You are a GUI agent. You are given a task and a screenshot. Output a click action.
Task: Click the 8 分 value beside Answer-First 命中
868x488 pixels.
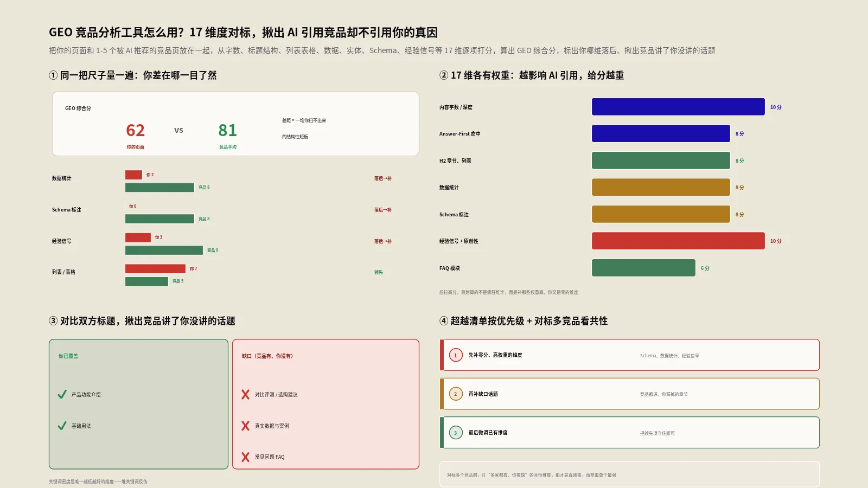(x=739, y=134)
